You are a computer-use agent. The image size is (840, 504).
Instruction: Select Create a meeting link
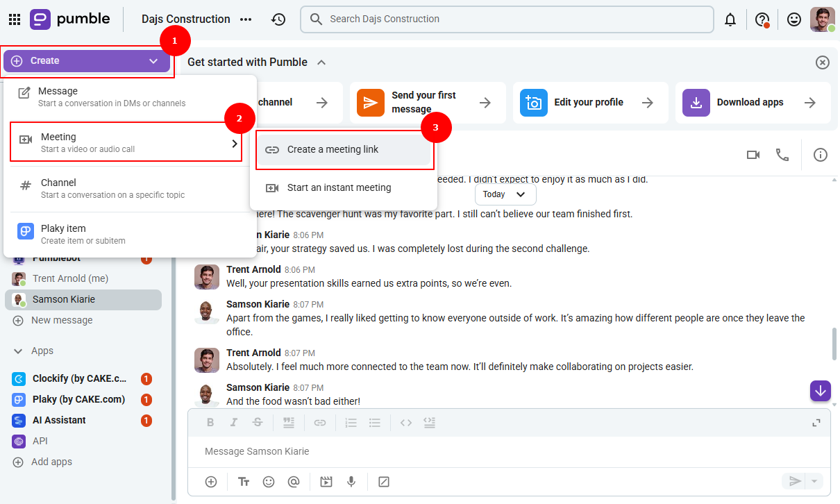pos(344,149)
